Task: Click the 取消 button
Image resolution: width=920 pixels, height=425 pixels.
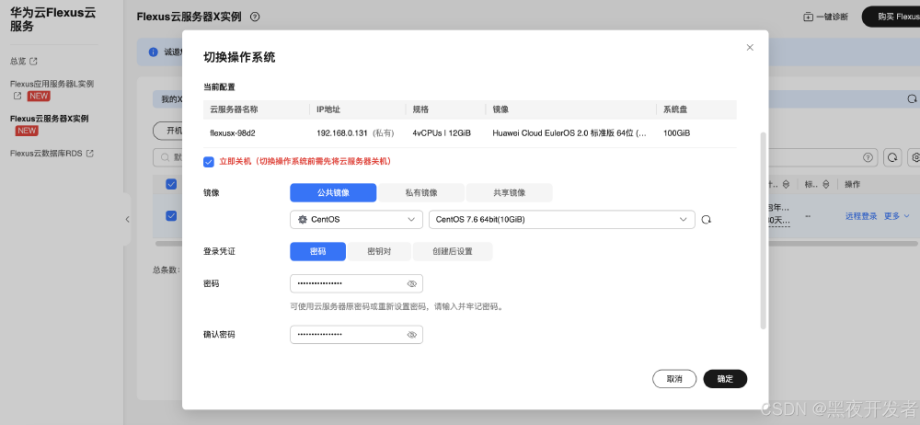Action: coord(674,379)
